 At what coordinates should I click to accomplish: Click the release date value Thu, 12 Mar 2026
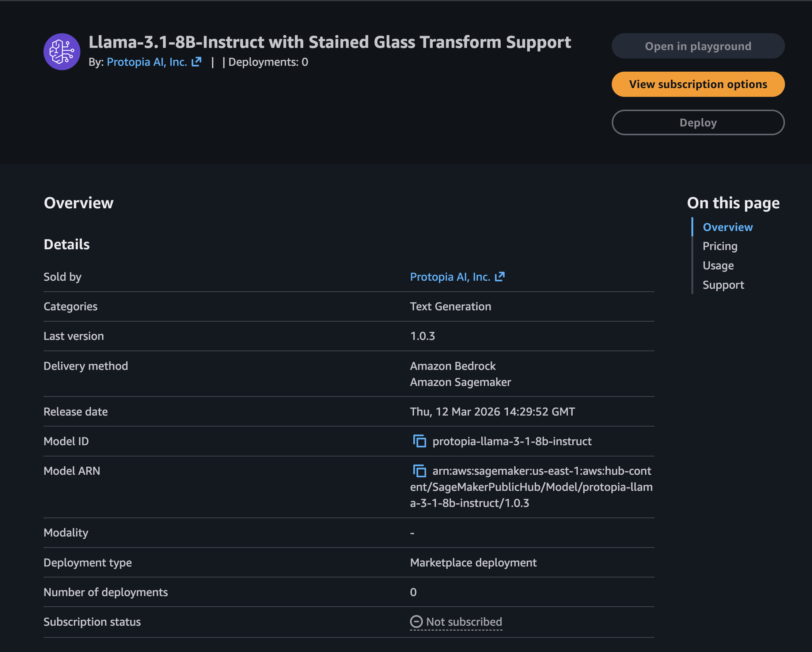pos(492,412)
